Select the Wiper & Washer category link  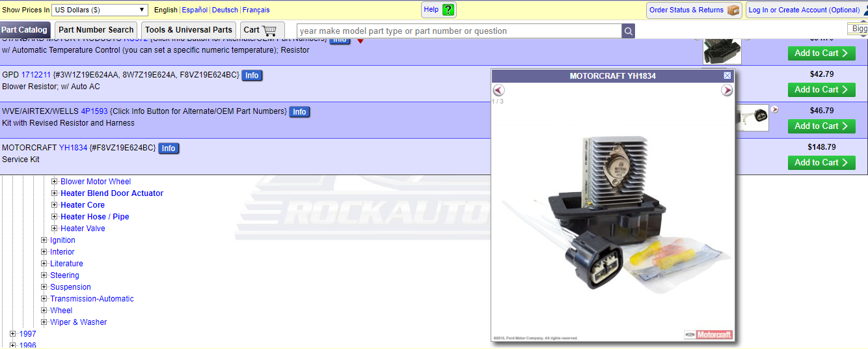click(x=78, y=322)
